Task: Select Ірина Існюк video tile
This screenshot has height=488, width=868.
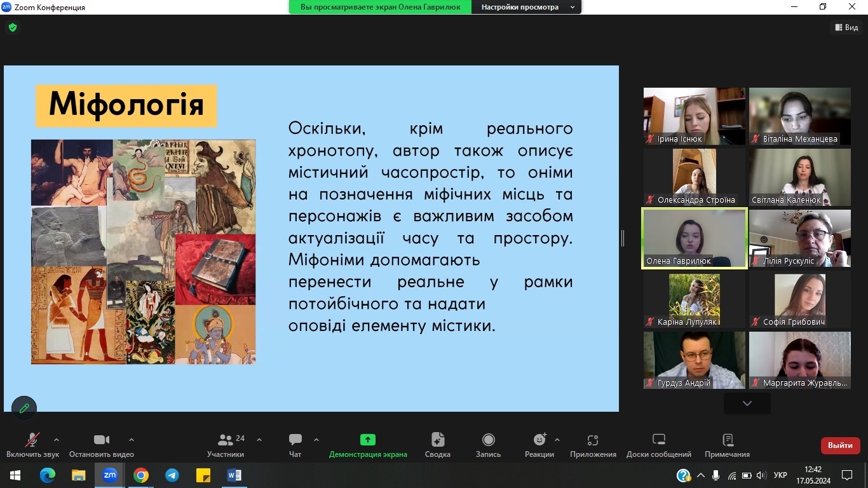Action: tap(695, 116)
